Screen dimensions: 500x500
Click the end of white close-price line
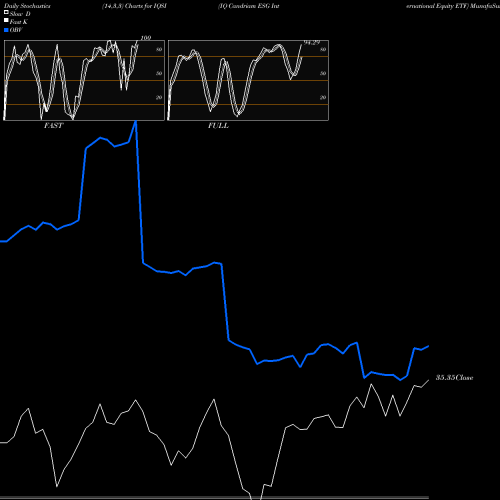point(428,380)
